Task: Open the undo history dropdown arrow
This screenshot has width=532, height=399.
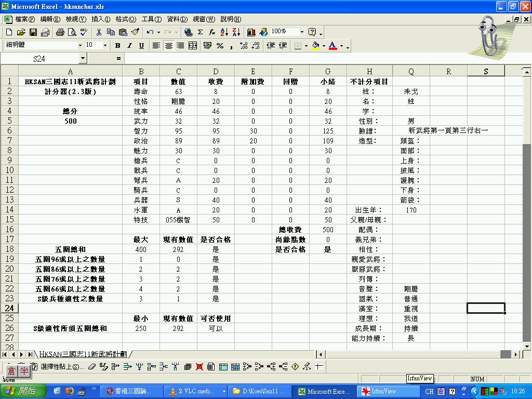Action: coord(158,32)
